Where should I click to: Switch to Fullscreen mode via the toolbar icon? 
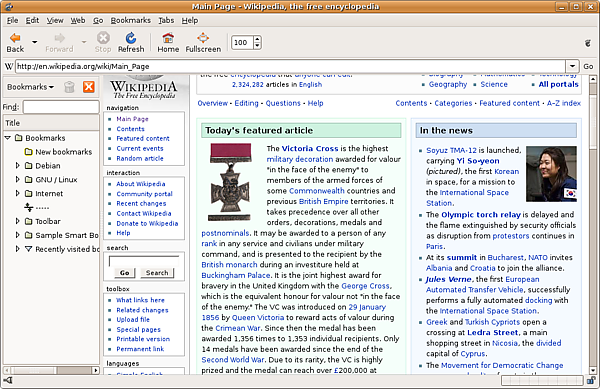click(203, 42)
